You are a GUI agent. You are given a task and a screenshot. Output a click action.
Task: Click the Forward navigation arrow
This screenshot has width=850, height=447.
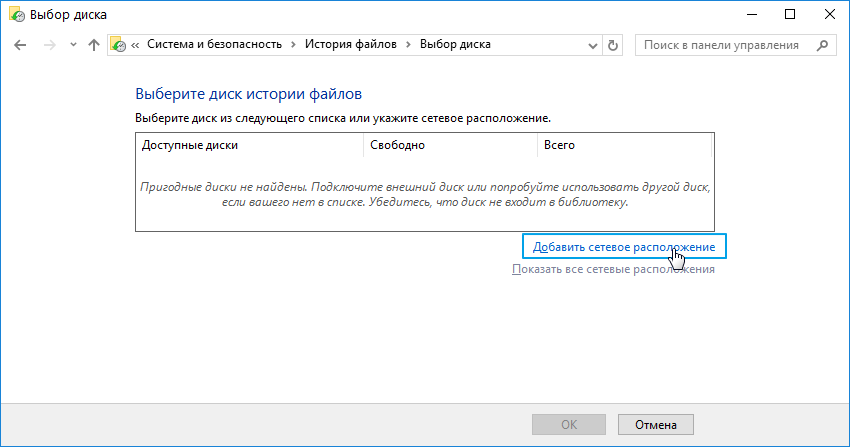click(48, 45)
